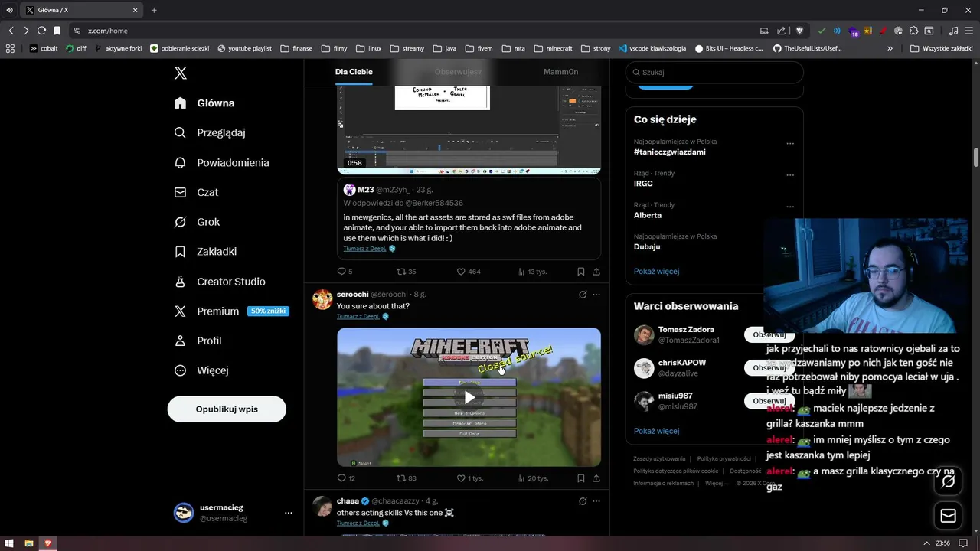Expand hidden bookmarks chevron
The width and height of the screenshot is (980, 551).
click(890, 48)
